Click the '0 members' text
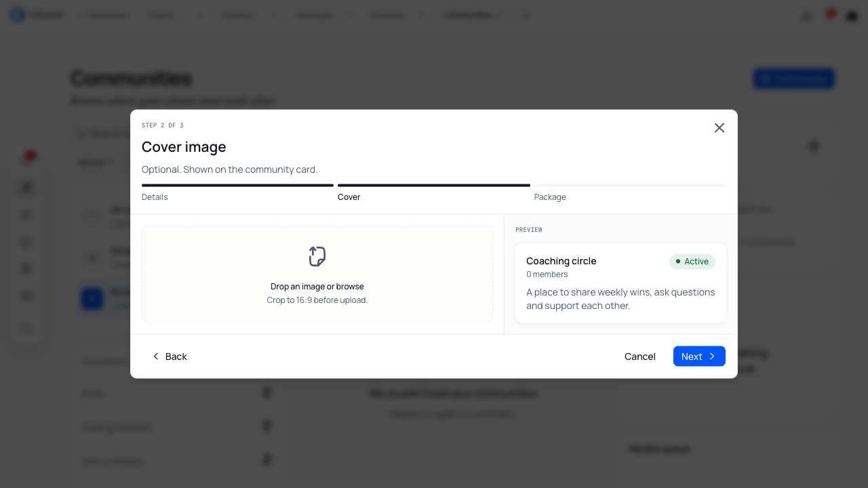Image resolution: width=868 pixels, height=488 pixels. tap(547, 274)
